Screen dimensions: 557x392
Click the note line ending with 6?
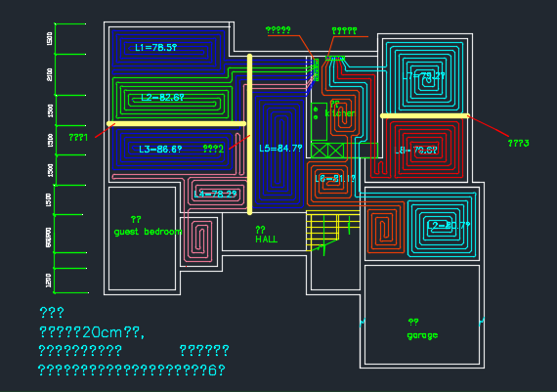tap(132, 370)
